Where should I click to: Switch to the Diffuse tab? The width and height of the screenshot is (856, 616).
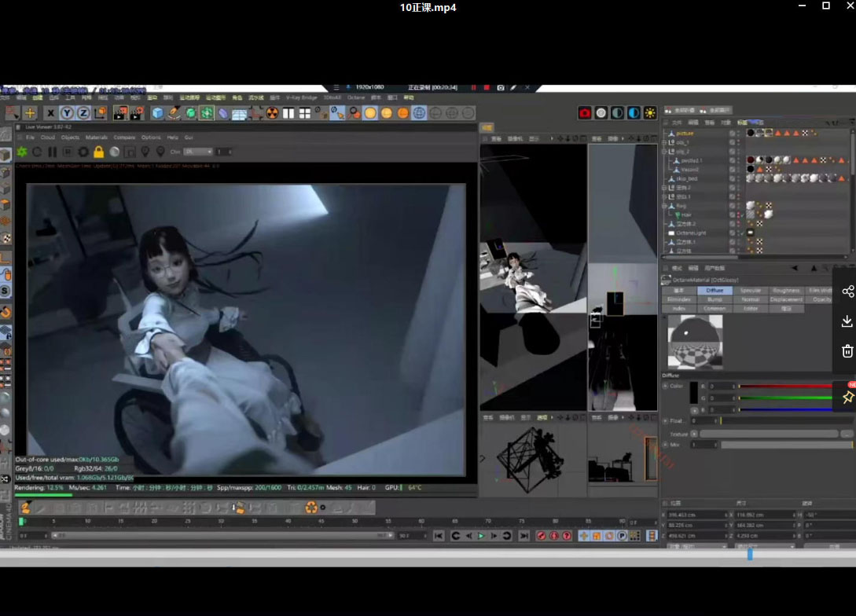(715, 290)
